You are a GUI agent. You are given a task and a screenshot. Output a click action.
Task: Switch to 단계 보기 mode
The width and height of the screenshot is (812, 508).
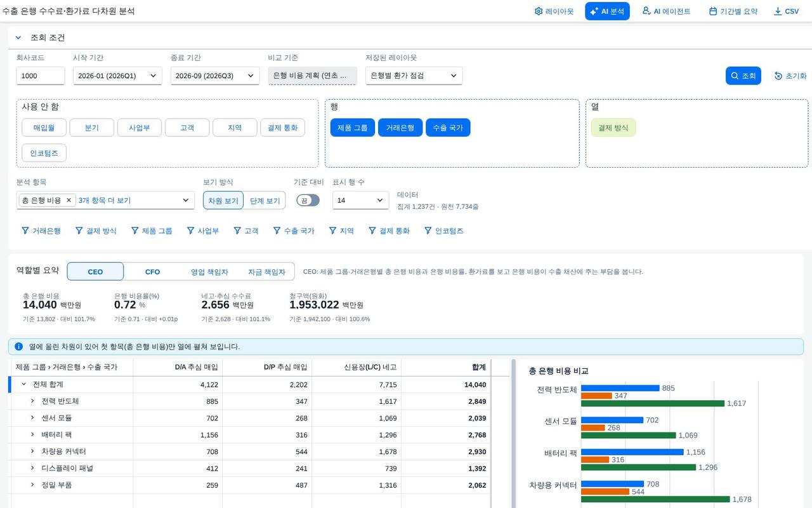tap(265, 201)
